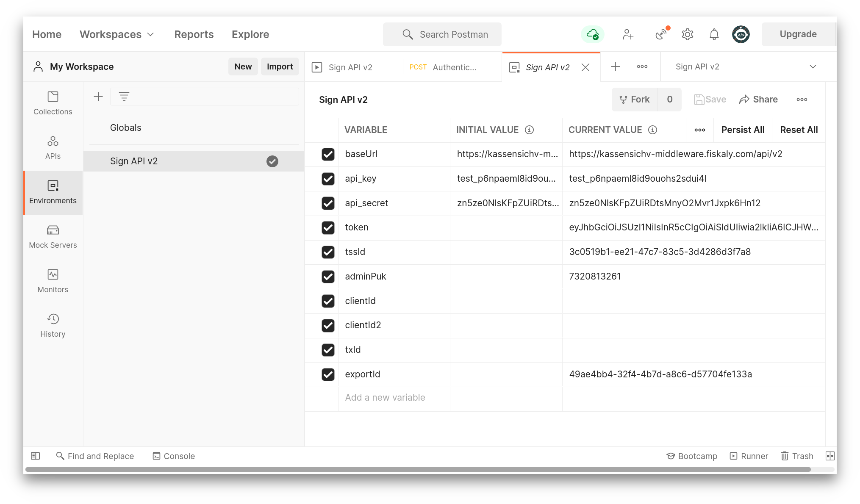Uncheck the txId variable
The image size is (860, 504).
(x=328, y=350)
